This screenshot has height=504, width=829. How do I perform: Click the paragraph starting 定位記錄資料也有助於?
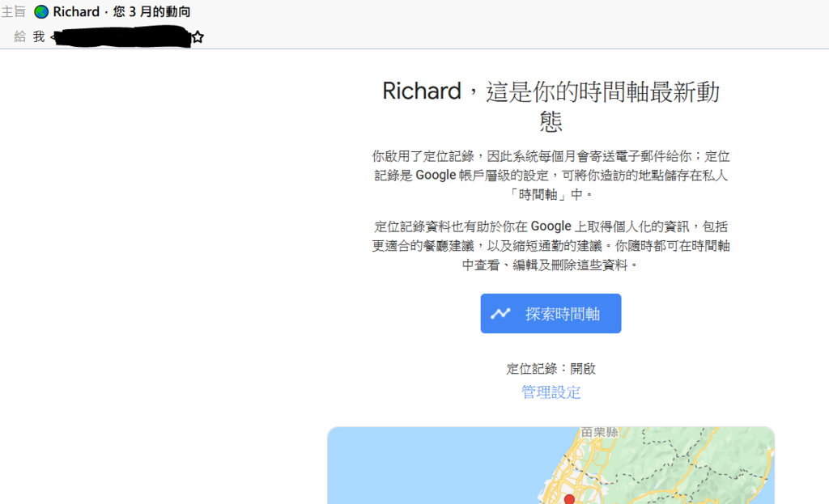[x=551, y=246]
